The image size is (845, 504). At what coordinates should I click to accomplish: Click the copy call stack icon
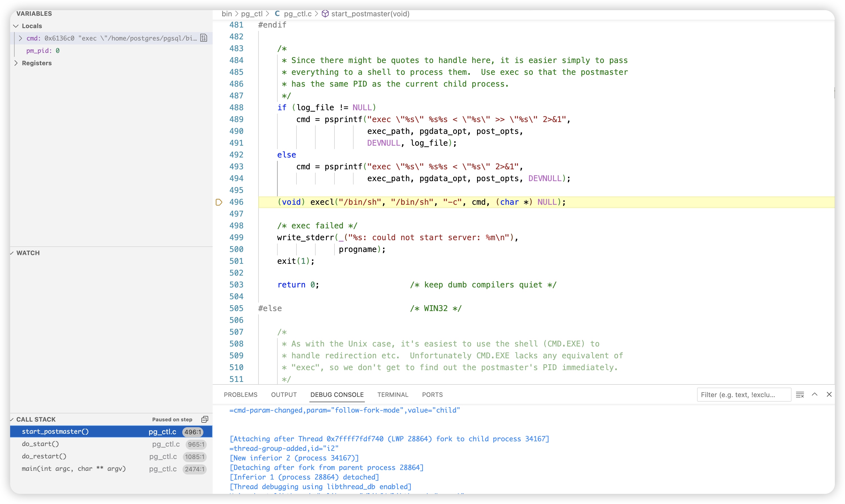click(x=204, y=419)
